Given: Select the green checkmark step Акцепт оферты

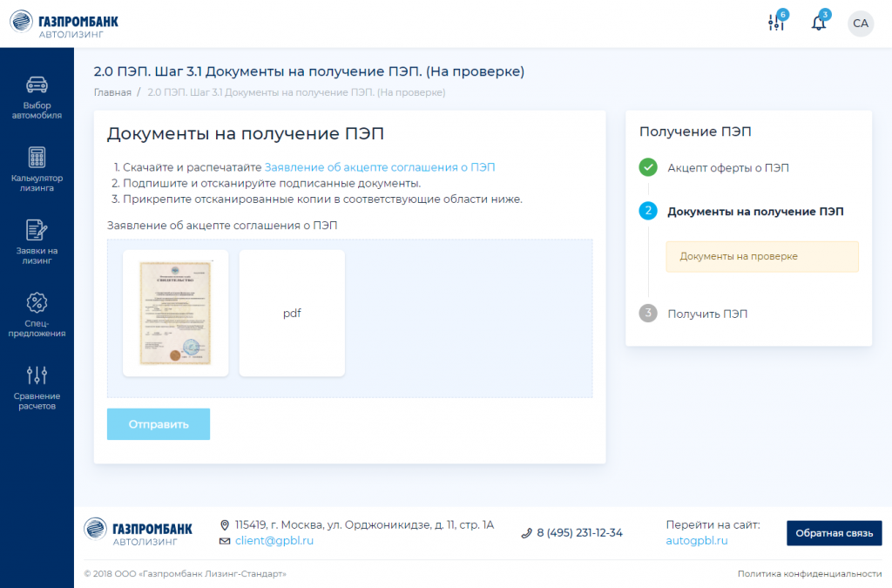Looking at the screenshot, I should point(714,168).
